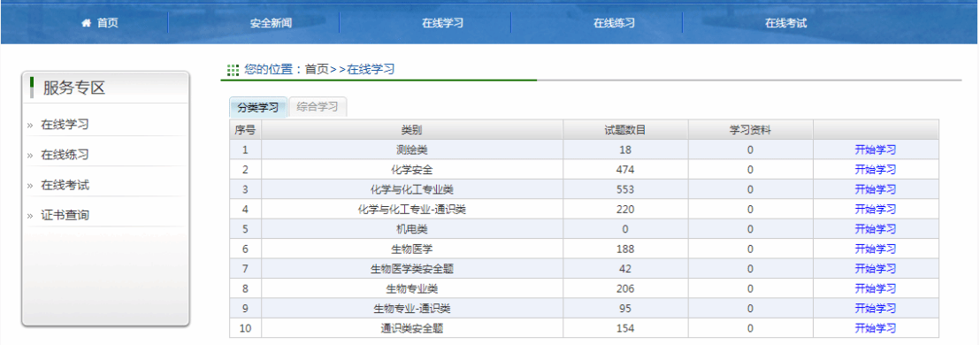Click 开始学习 for 化学安全
This screenshot has width=980, height=345.
pyautogui.click(x=876, y=169)
